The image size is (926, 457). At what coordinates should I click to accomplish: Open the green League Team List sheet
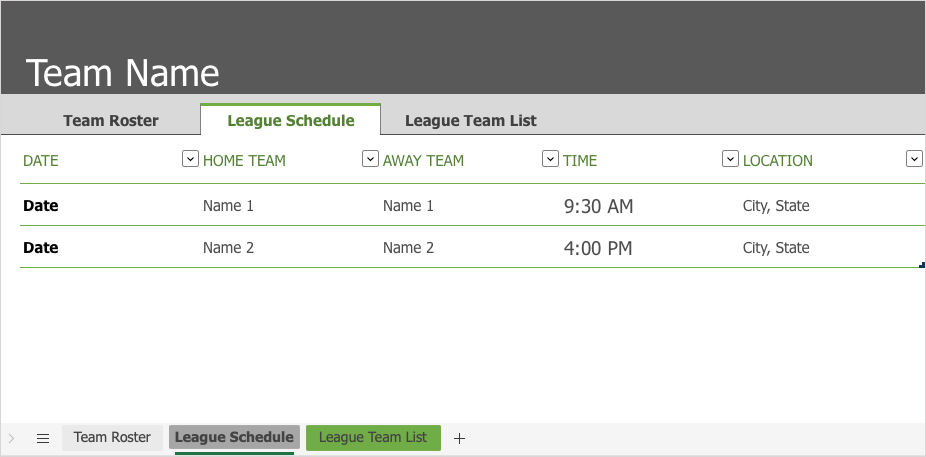373,437
